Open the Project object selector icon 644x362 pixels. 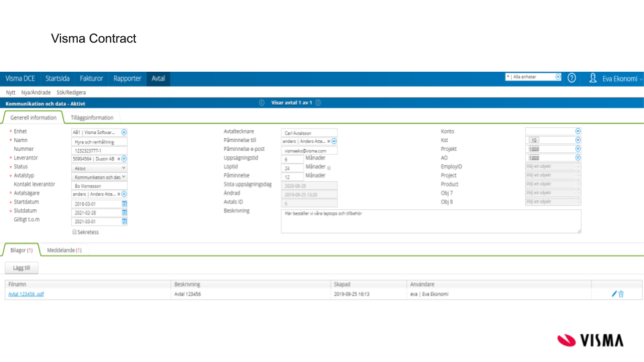coord(578,175)
